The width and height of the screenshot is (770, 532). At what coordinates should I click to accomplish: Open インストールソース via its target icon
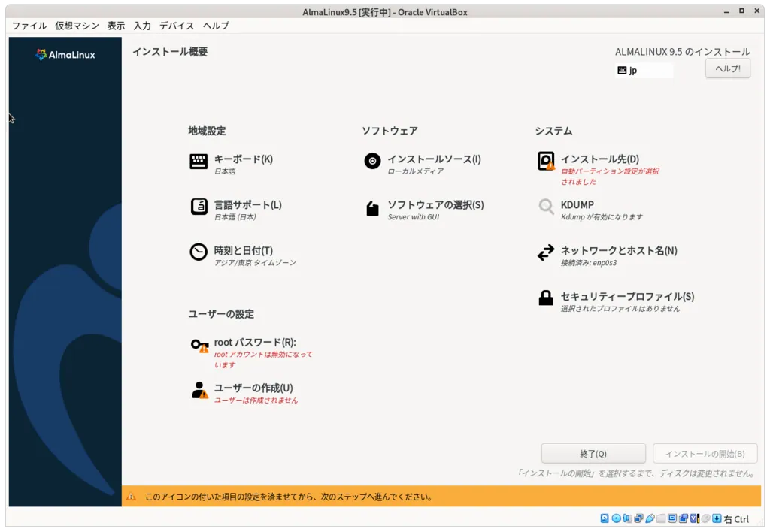click(x=371, y=160)
